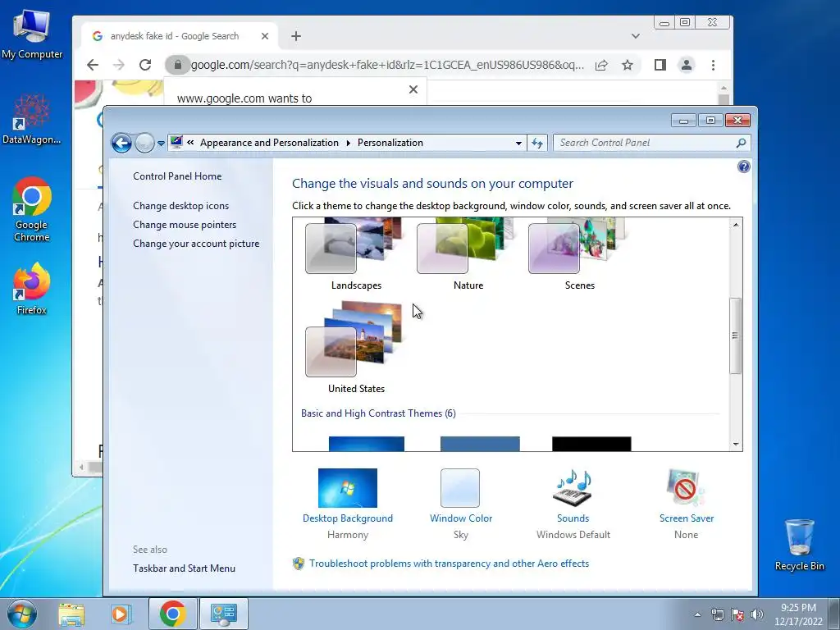
Task: Open My Computer desktop icon
Action: click(32, 33)
